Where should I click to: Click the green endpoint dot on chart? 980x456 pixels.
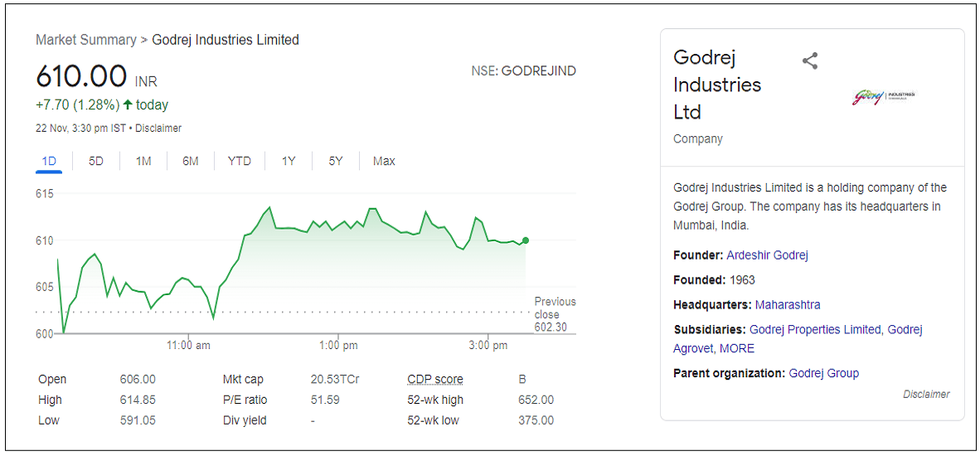coord(525,240)
